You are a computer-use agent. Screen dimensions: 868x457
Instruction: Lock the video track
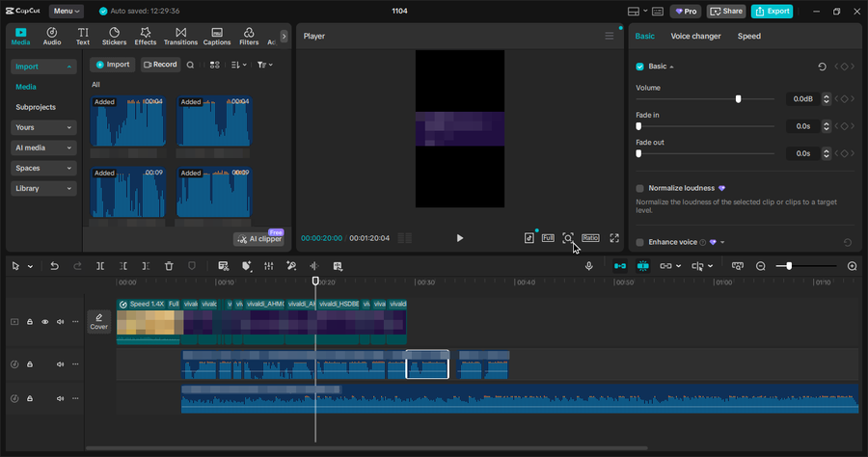[x=30, y=321]
